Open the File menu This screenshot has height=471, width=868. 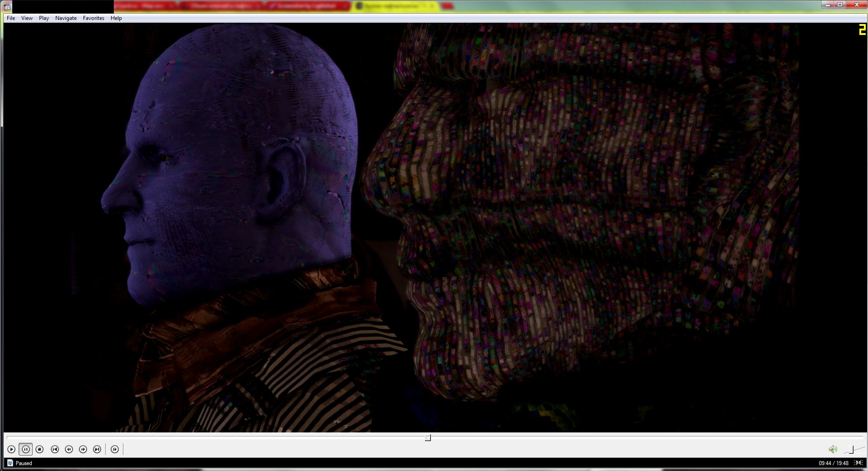pyautogui.click(x=11, y=18)
